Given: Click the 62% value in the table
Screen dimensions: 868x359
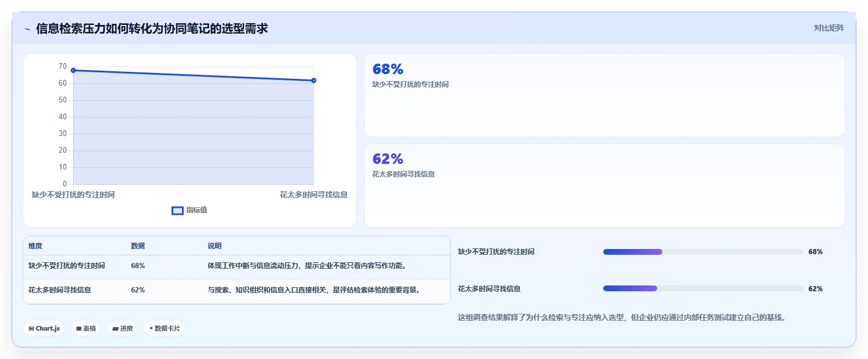Looking at the screenshot, I should 138,290.
